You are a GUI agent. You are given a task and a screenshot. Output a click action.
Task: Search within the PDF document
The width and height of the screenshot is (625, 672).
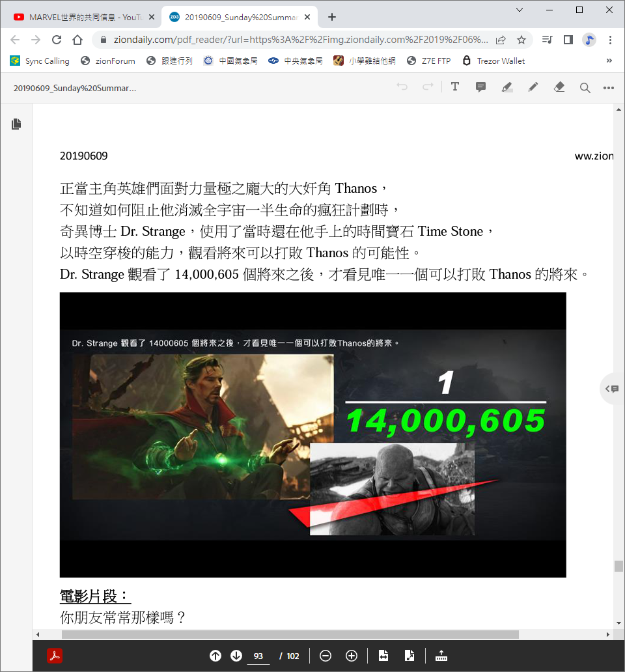(585, 88)
